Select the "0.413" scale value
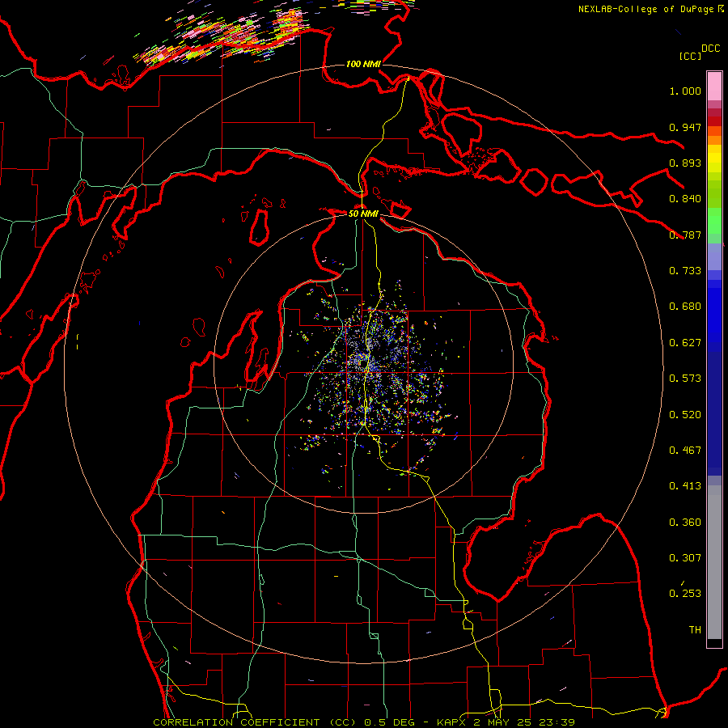Viewport: 728px width, 728px height. pyautogui.click(x=685, y=486)
